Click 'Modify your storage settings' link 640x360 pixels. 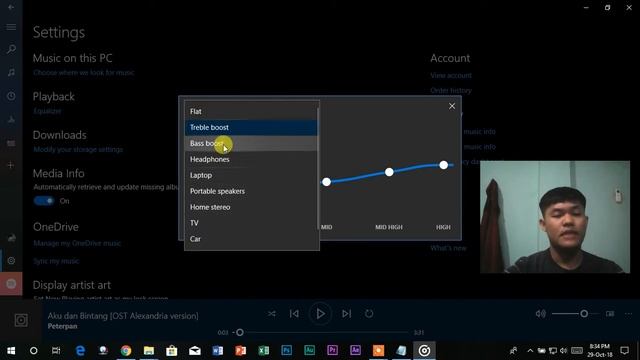coord(78,149)
